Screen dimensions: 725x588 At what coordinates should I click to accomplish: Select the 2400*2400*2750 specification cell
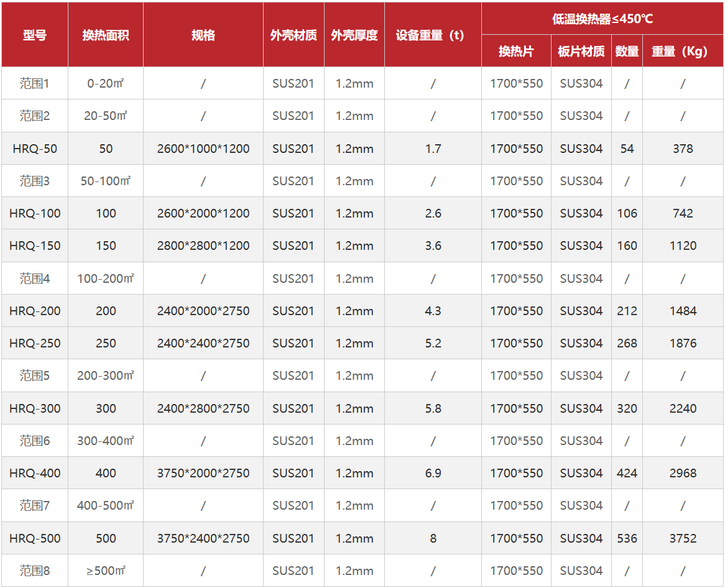(203, 343)
